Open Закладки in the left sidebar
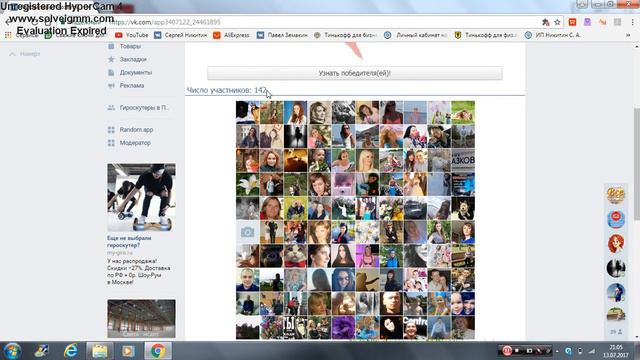 pyautogui.click(x=133, y=60)
